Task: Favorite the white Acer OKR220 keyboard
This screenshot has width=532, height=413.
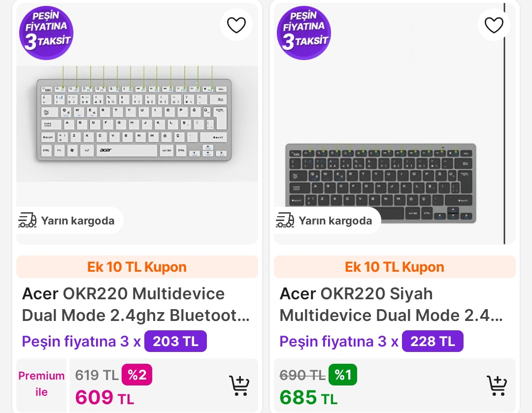Action: tap(236, 25)
